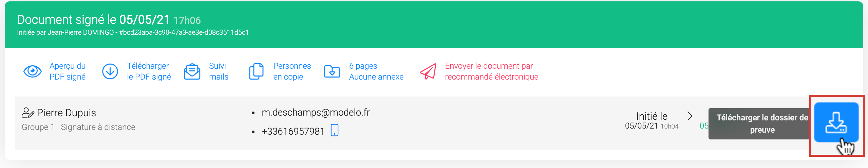Click the blue download proof file button
Screen dimensions: 868x168
point(836,122)
